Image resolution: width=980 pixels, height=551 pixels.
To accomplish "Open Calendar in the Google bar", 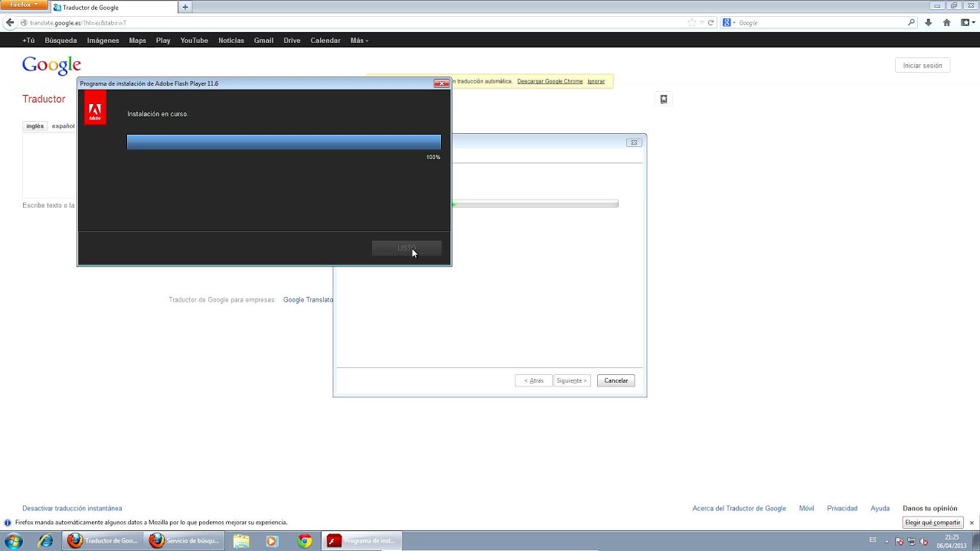I will pyautogui.click(x=325, y=41).
